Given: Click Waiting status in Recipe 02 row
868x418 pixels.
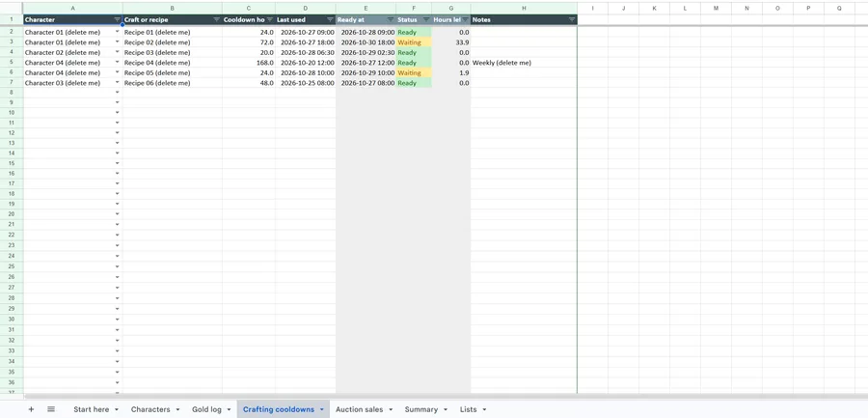Looking at the screenshot, I should click(x=414, y=42).
